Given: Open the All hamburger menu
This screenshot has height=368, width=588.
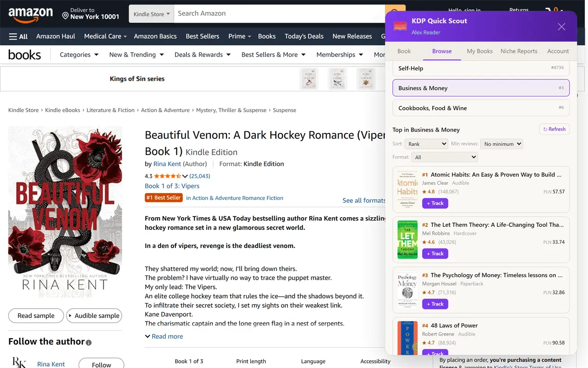Looking at the screenshot, I should pyautogui.click(x=18, y=36).
